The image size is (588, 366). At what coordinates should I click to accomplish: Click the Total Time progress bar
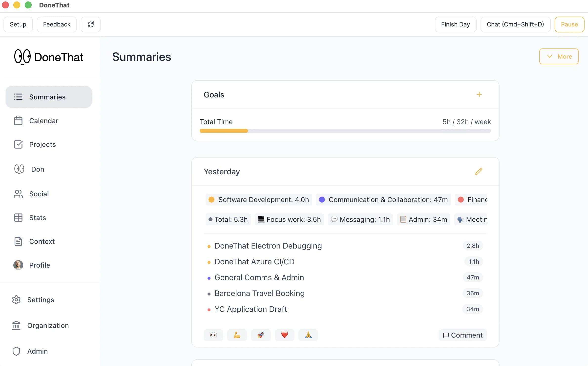(345, 131)
